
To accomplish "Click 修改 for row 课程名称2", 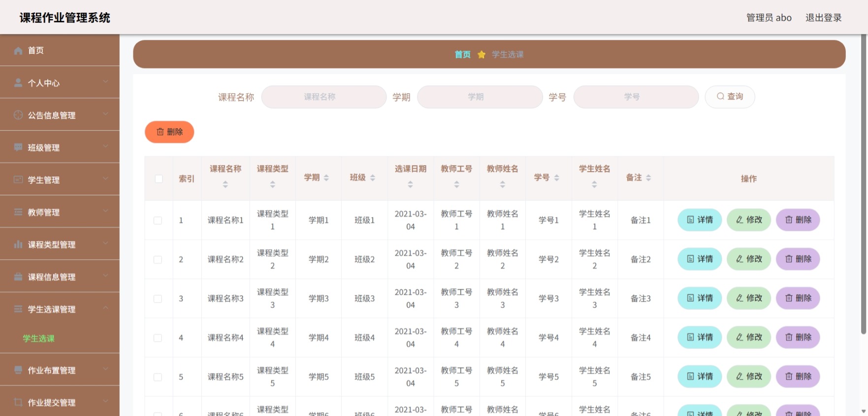I will [x=749, y=259].
